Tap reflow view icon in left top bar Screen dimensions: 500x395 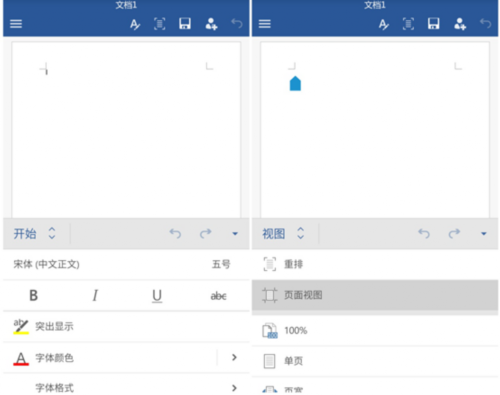pos(160,24)
